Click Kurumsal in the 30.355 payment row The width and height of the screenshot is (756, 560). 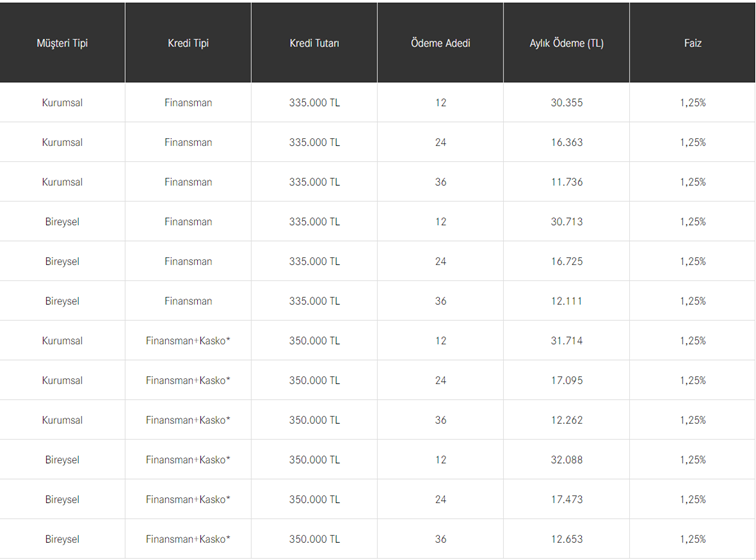62,103
